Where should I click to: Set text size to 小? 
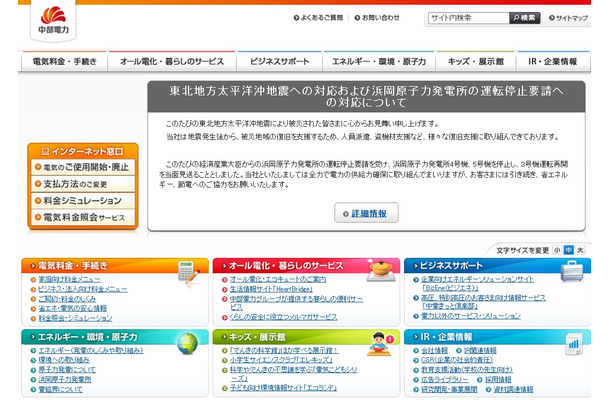point(557,250)
